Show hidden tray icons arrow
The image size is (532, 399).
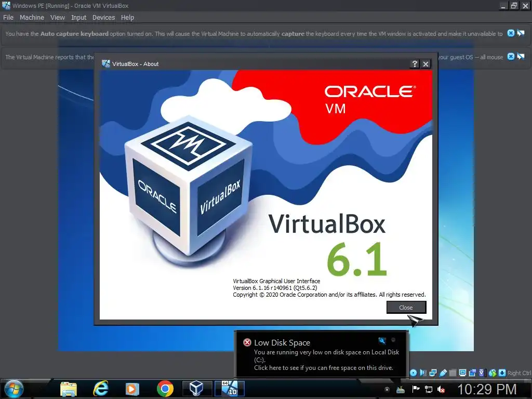(387, 390)
